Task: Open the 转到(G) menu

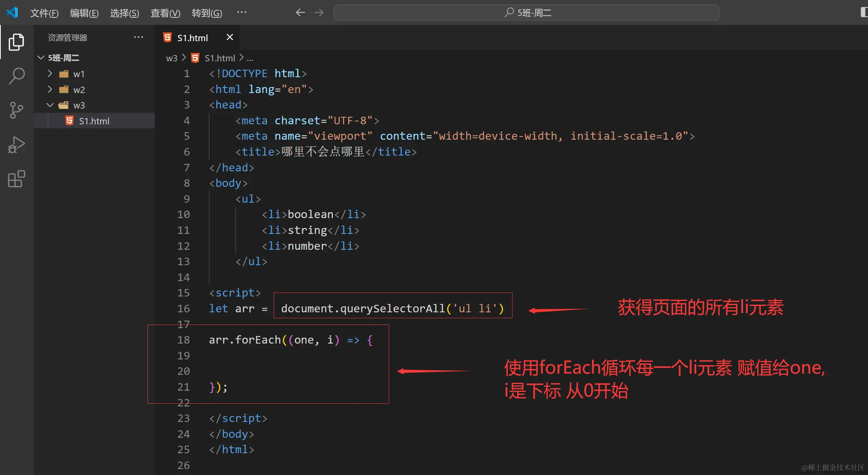Action: (207, 13)
